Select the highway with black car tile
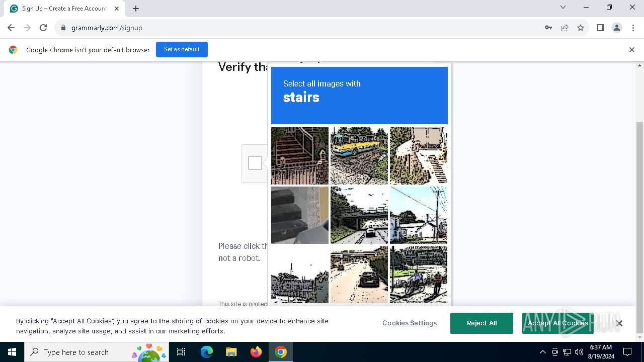The height and width of the screenshot is (362, 644). (x=359, y=275)
